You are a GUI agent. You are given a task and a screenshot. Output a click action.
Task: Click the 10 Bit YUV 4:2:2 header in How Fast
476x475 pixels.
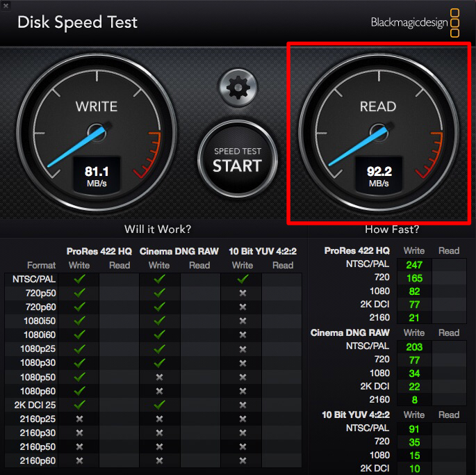[x=356, y=414]
